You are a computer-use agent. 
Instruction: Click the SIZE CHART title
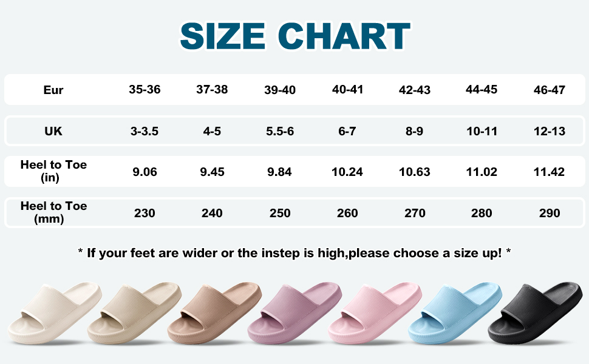tap(294, 36)
